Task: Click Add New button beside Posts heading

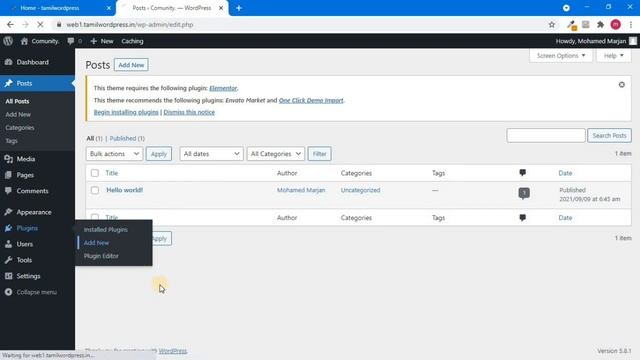Action: tap(131, 65)
